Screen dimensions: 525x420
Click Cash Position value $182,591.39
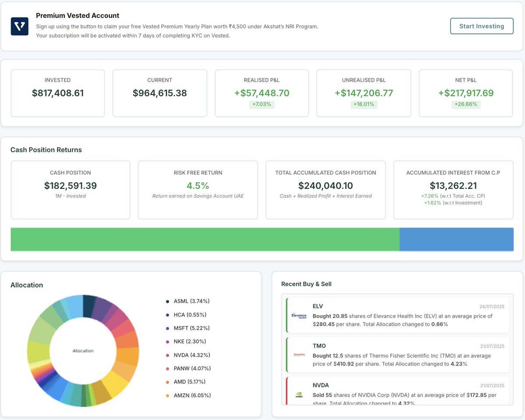70,186
